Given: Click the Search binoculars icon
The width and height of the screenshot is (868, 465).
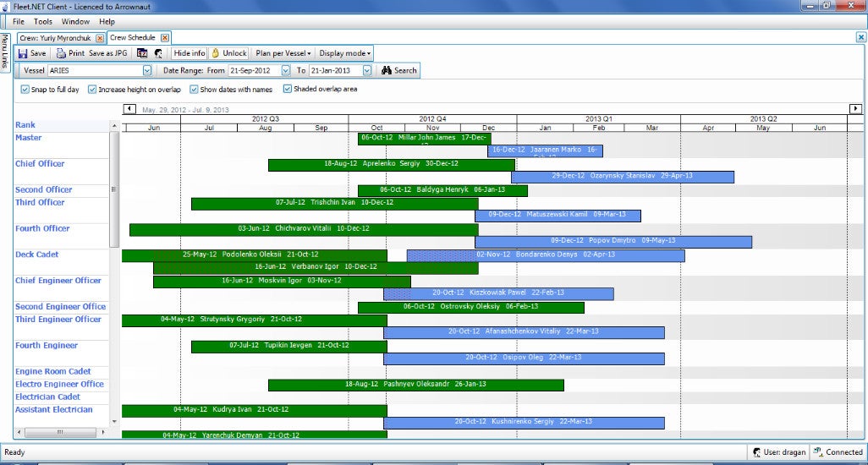Looking at the screenshot, I should pyautogui.click(x=387, y=71).
